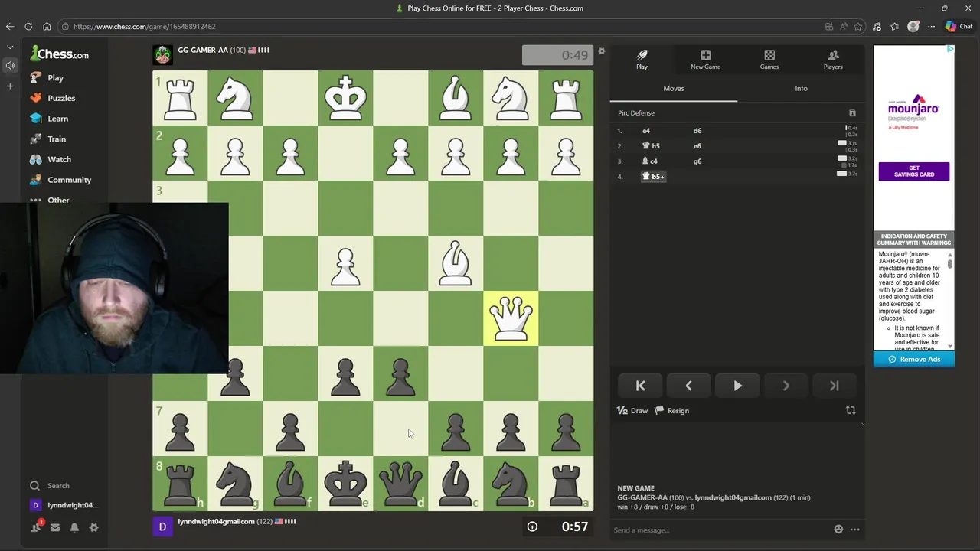Open the browser profile avatar
This screenshot has height=551, width=980.
coord(913,26)
